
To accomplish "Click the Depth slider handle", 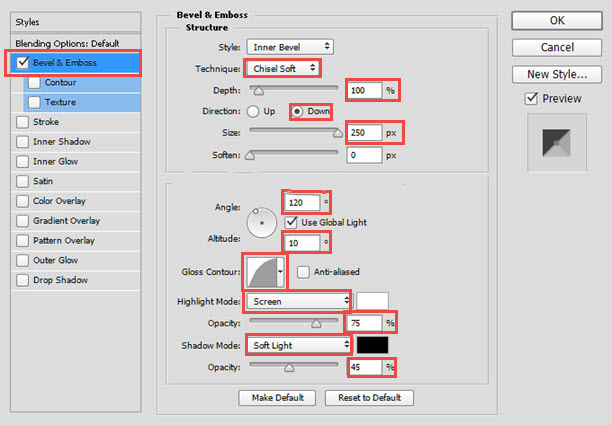I will [x=258, y=91].
